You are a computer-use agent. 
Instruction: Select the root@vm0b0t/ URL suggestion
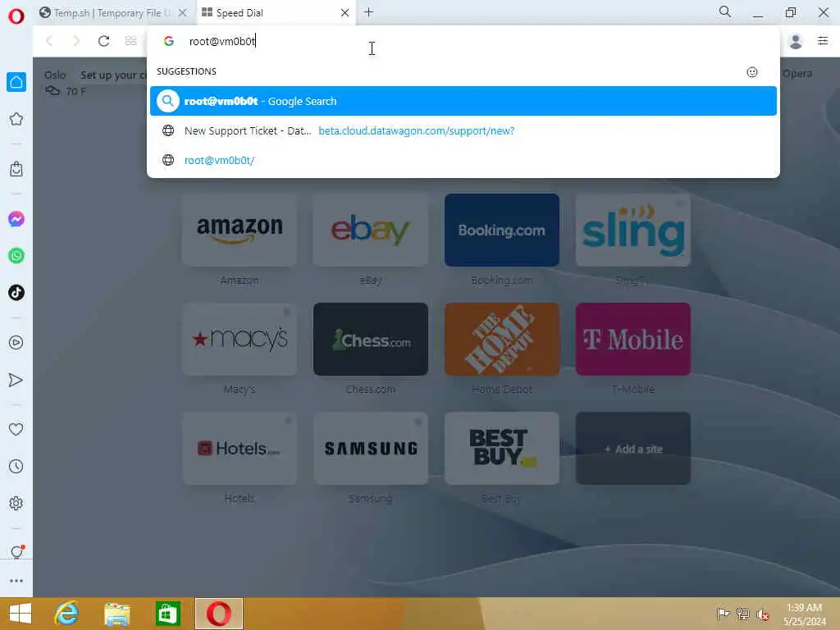point(463,160)
